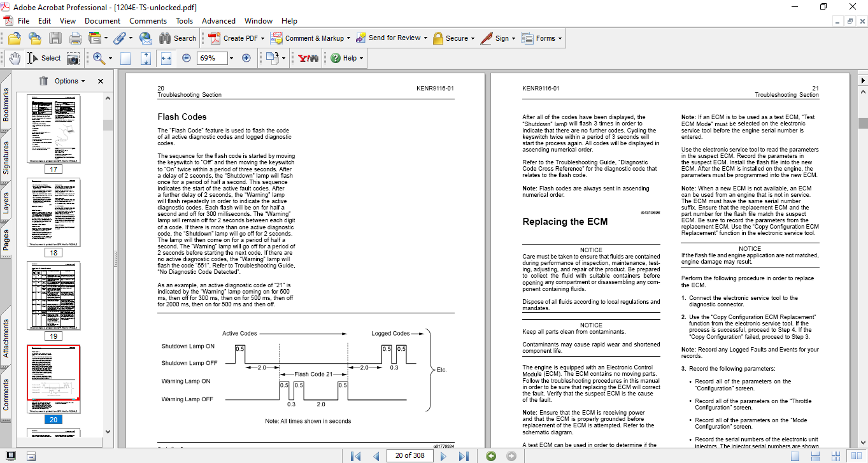Open the Options dropdown in Pages panel
The width and height of the screenshot is (868, 463).
pos(70,81)
